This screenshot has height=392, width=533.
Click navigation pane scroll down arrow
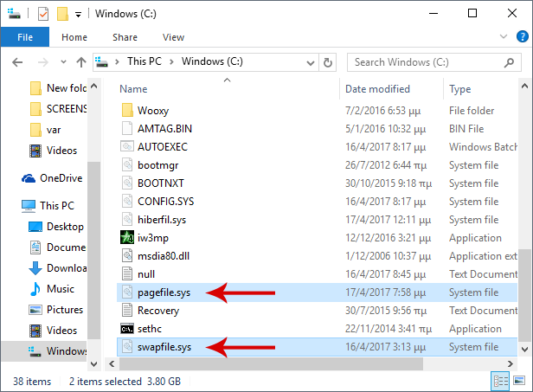click(x=94, y=363)
